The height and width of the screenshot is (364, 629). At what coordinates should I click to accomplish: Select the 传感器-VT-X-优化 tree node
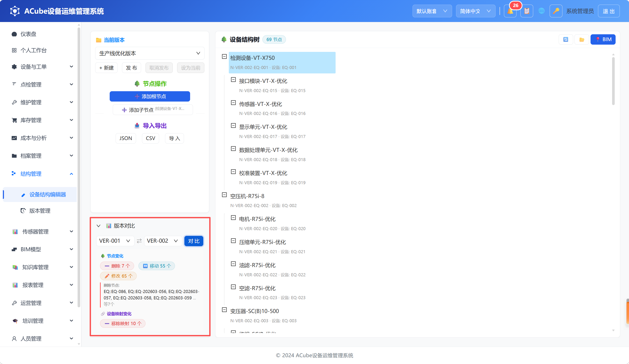[260, 104]
